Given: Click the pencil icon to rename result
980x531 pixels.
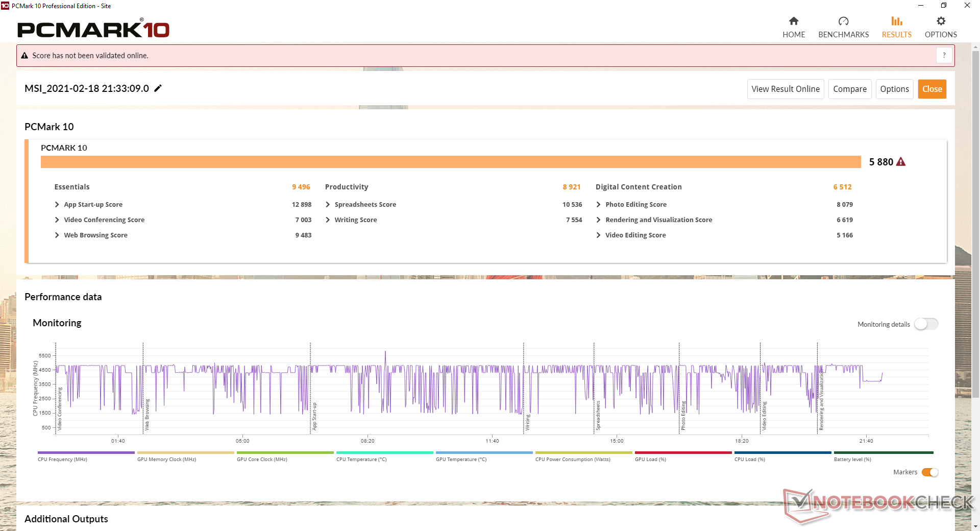Looking at the screenshot, I should (x=158, y=88).
